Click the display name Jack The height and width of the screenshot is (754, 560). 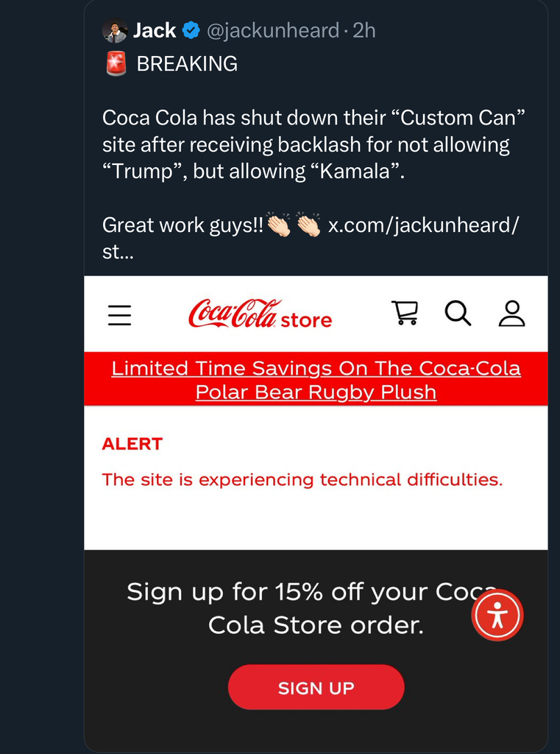click(155, 31)
